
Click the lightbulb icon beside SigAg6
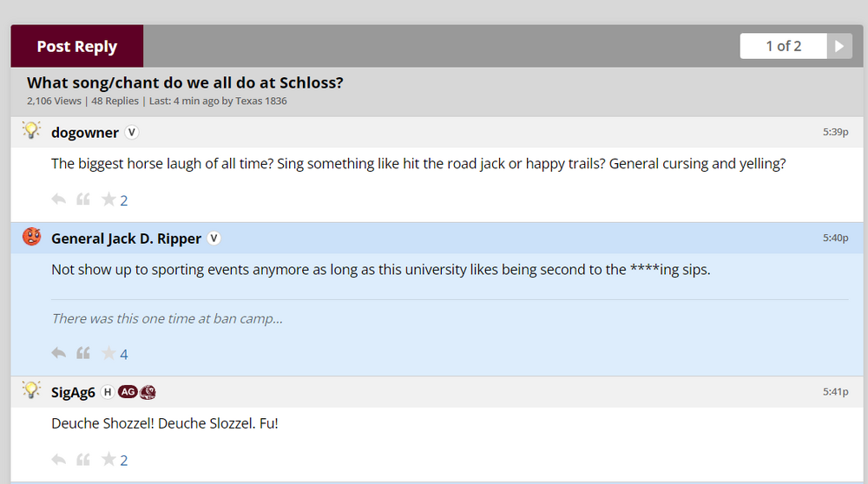coord(31,391)
